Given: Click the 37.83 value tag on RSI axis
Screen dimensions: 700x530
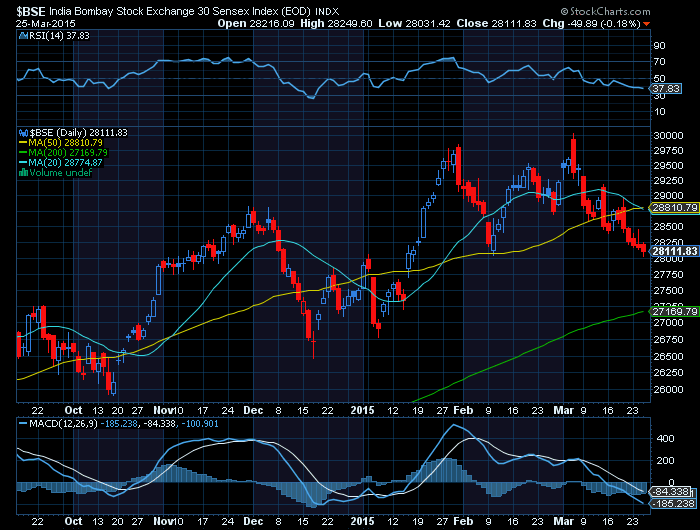Looking at the screenshot, I should coord(665,88).
